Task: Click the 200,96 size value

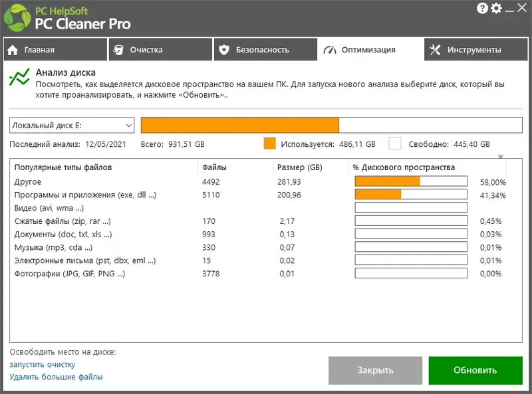Action: (289, 195)
